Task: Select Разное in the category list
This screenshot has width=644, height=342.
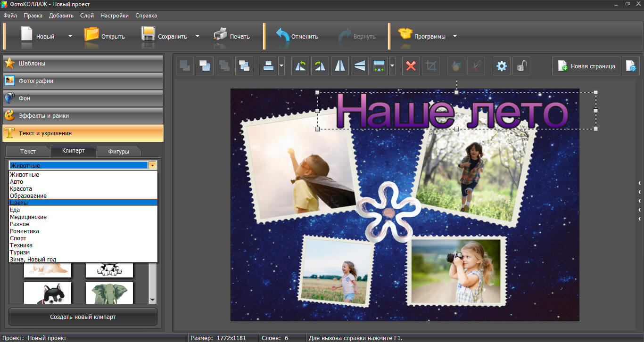Action: click(83, 224)
